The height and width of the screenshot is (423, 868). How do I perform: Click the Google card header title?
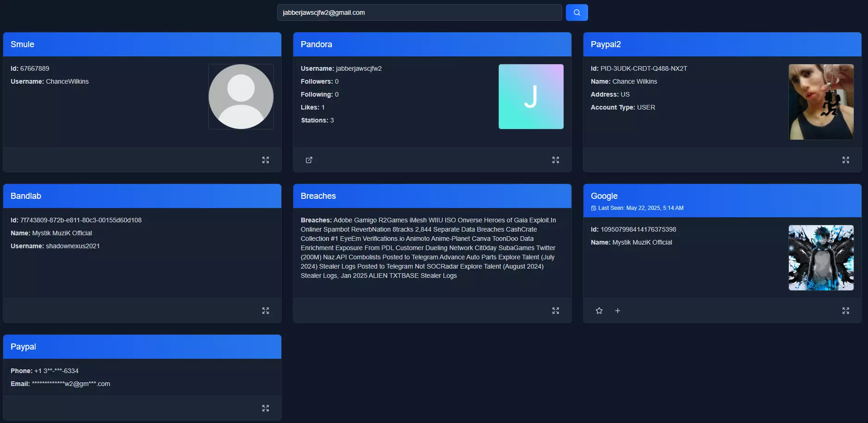(x=604, y=196)
